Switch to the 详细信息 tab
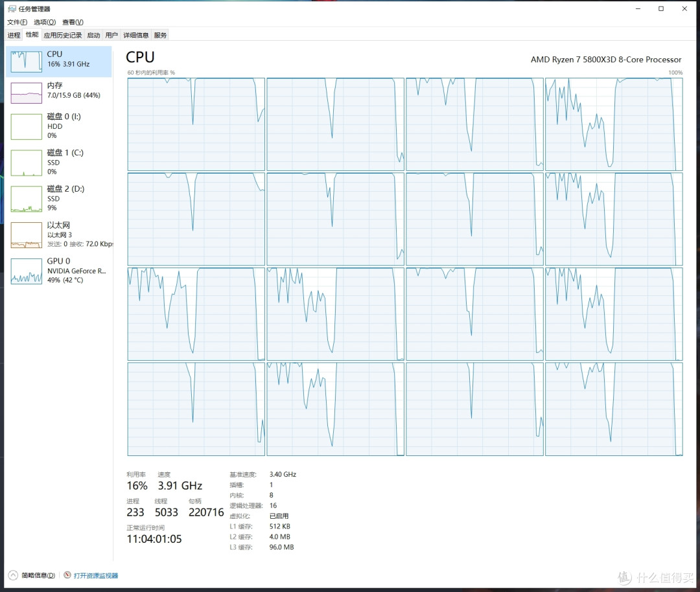 coord(135,35)
